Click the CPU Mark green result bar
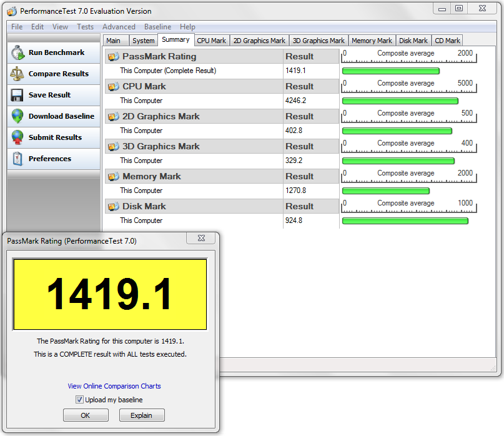 pyautogui.click(x=400, y=101)
